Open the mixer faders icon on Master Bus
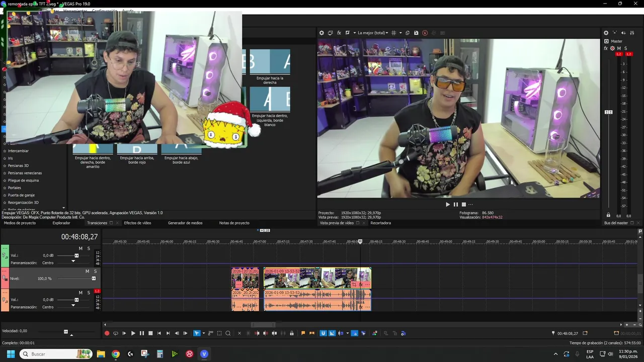The image size is (644, 362). pos(632,33)
